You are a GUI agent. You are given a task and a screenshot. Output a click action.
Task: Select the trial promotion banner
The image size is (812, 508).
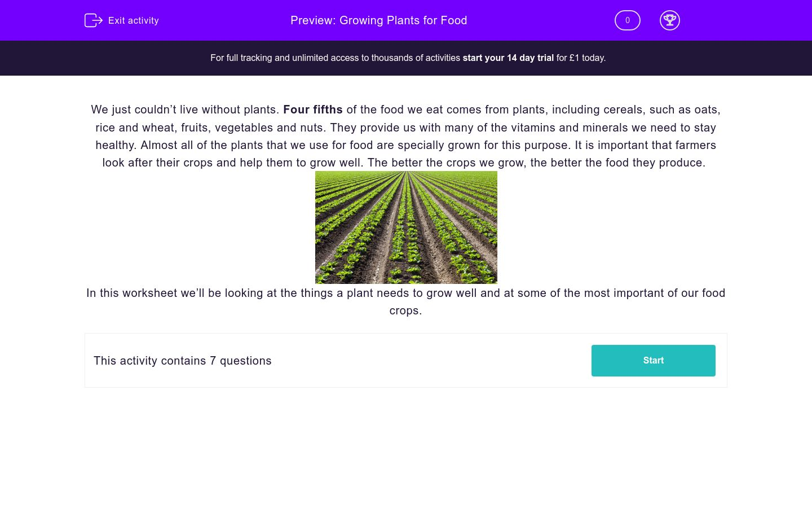click(407, 58)
